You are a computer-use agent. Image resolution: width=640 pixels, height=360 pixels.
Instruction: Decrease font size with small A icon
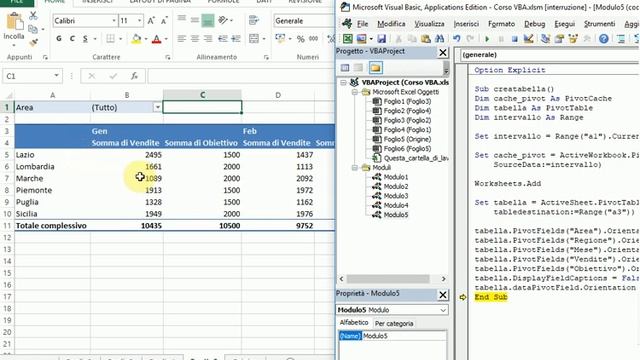coord(164,20)
